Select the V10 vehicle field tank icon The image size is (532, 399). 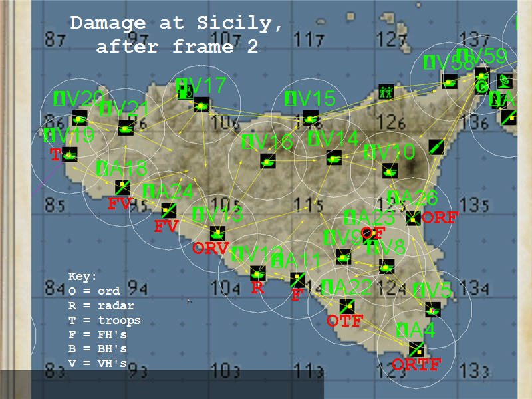click(390, 171)
